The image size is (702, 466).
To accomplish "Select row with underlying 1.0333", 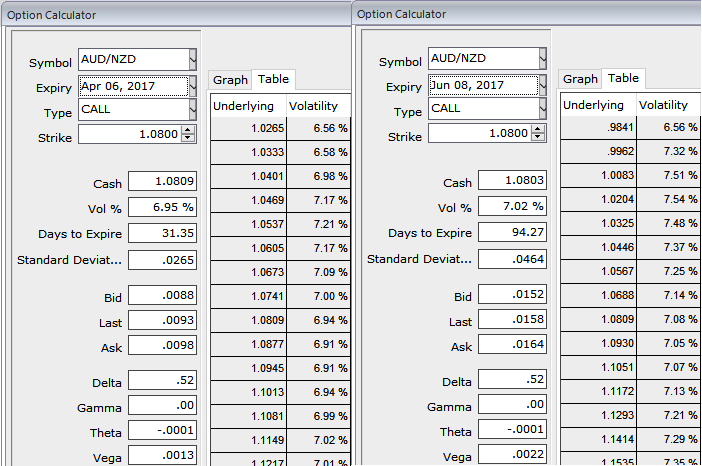I will click(x=280, y=153).
